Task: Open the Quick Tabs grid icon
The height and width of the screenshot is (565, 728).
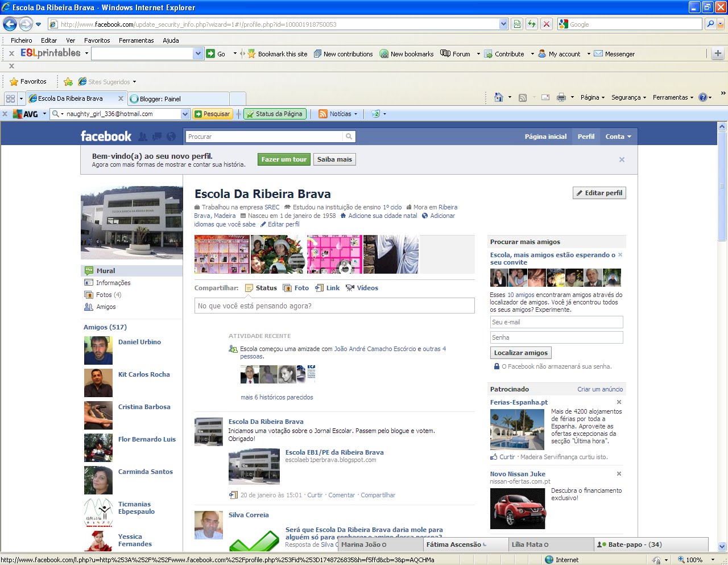Action: pyautogui.click(x=10, y=98)
